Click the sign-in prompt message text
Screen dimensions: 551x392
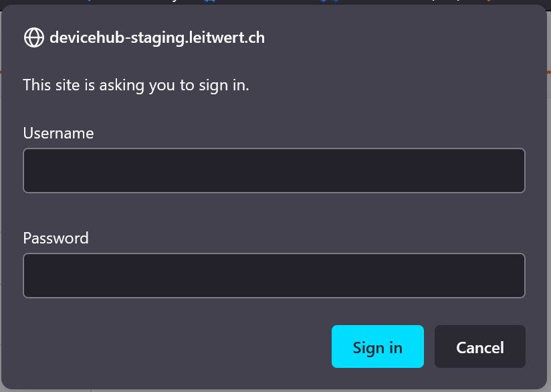136,85
